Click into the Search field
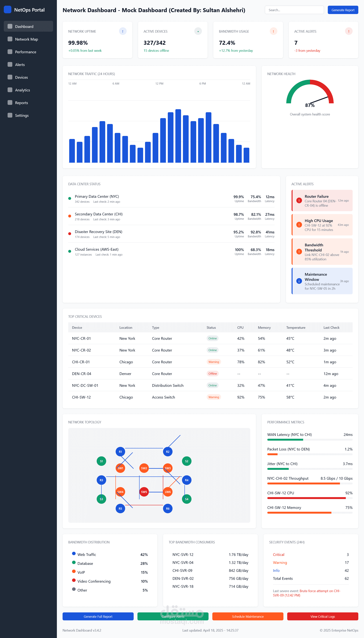The width and height of the screenshot is (364, 638). tap(294, 10)
